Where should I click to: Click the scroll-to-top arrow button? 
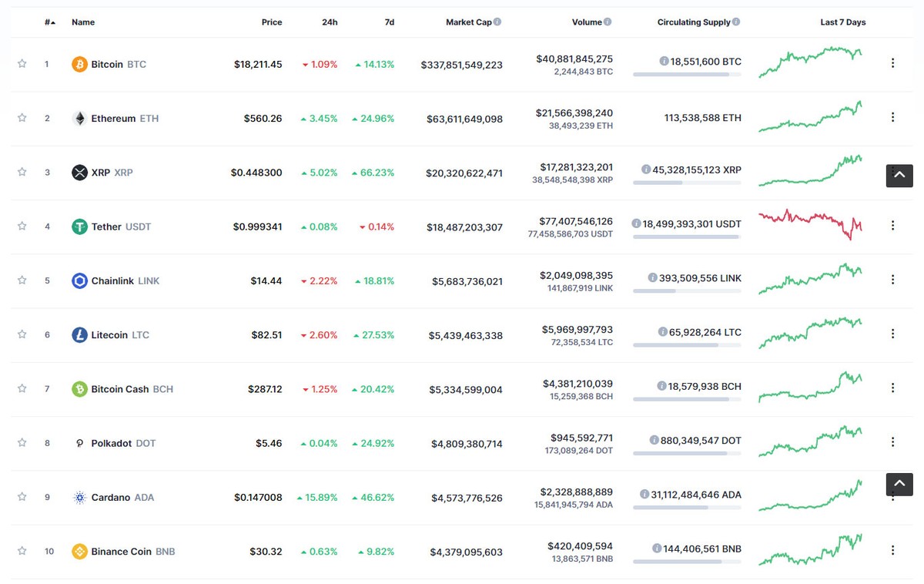pyautogui.click(x=899, y=176)
